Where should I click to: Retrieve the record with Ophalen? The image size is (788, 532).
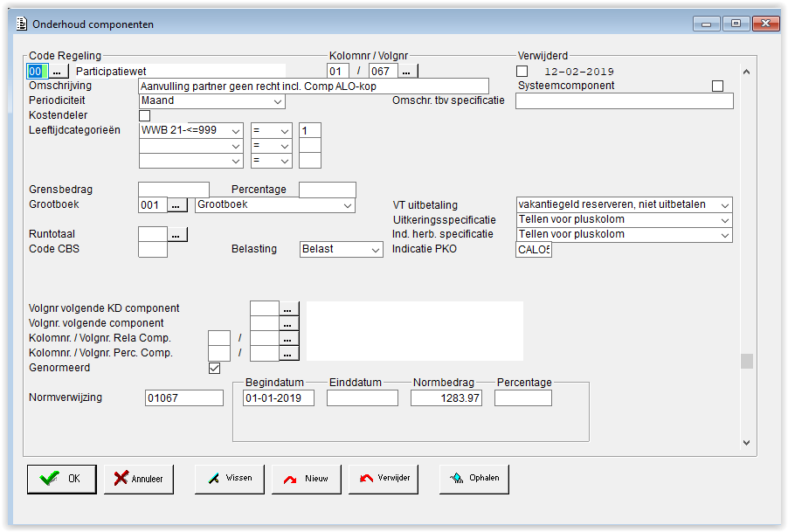[x=474, y=479]
